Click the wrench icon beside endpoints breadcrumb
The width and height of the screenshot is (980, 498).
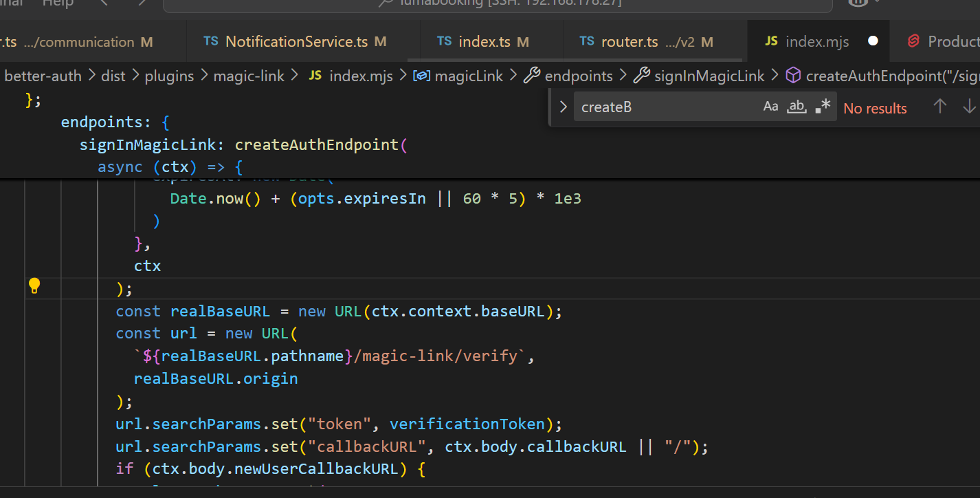click(x=531, y=76)
